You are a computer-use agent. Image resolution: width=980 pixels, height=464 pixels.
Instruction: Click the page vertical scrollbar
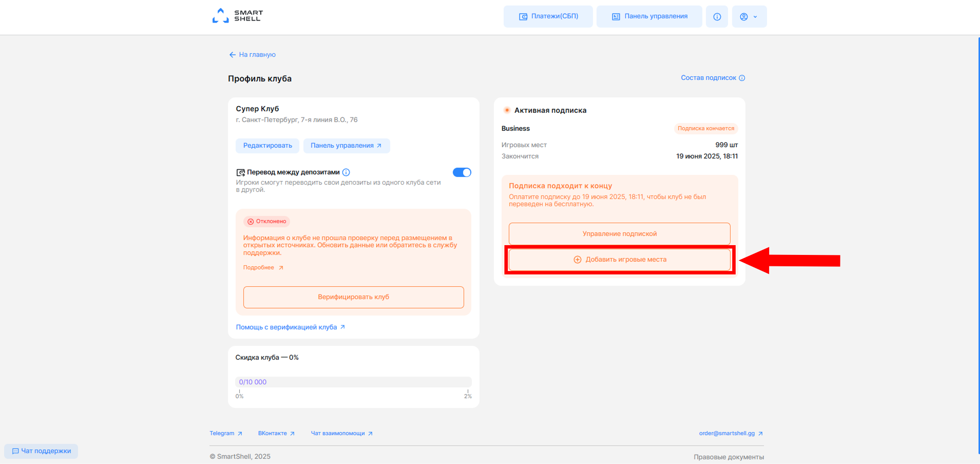click(x=978, y=246)
